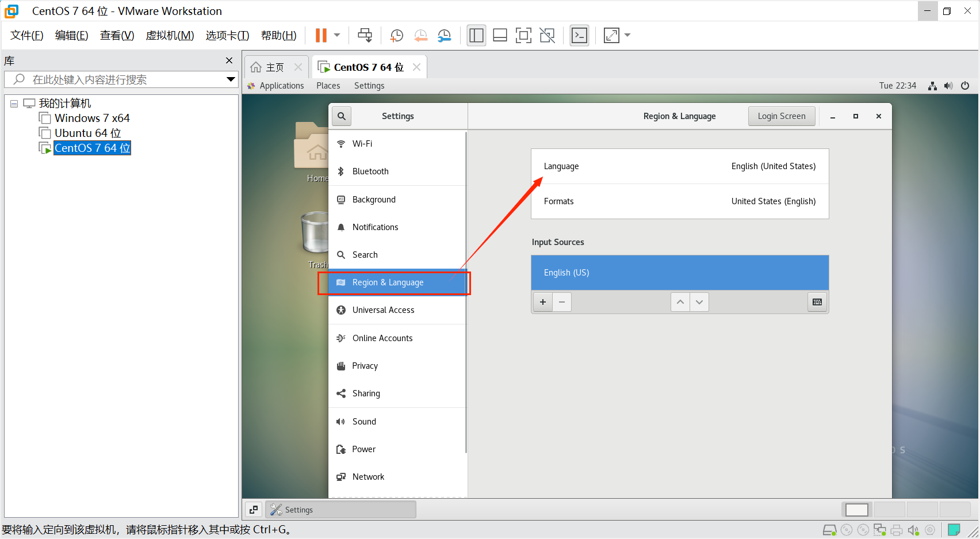
Task: Click the Login Screen button
Action: (782, 116)
